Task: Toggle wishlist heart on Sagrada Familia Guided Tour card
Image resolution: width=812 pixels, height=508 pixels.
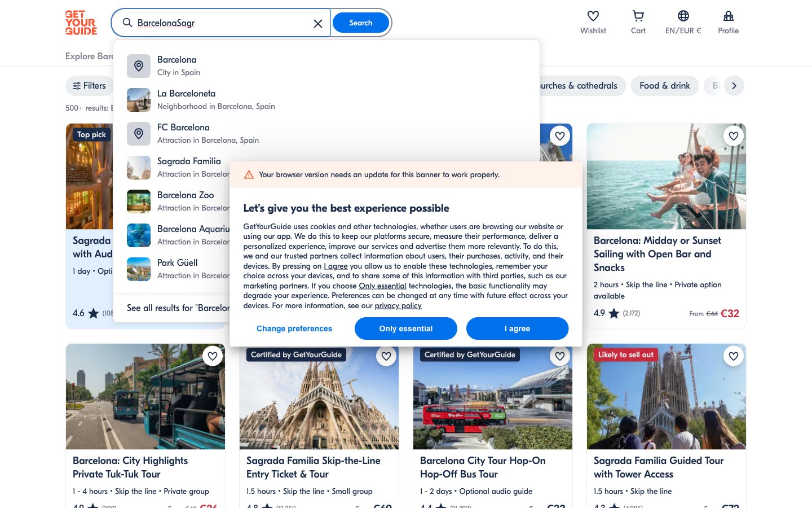Action: pyautogui.click(x=733, y=356)
